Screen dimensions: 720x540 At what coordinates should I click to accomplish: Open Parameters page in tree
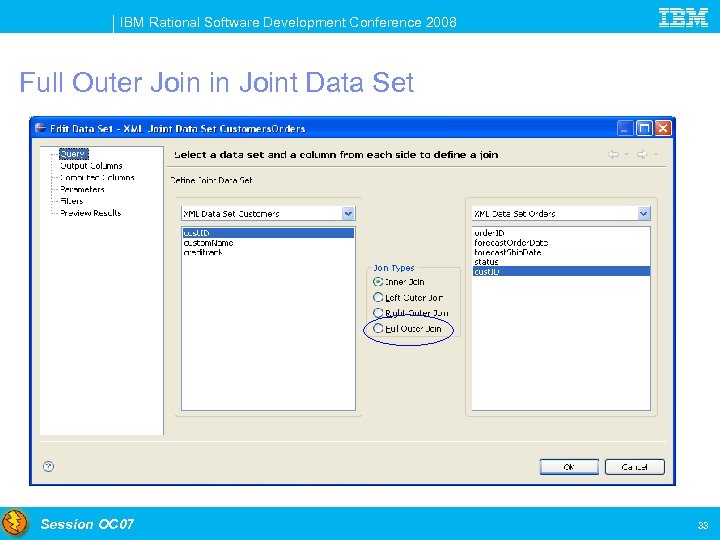82,189
